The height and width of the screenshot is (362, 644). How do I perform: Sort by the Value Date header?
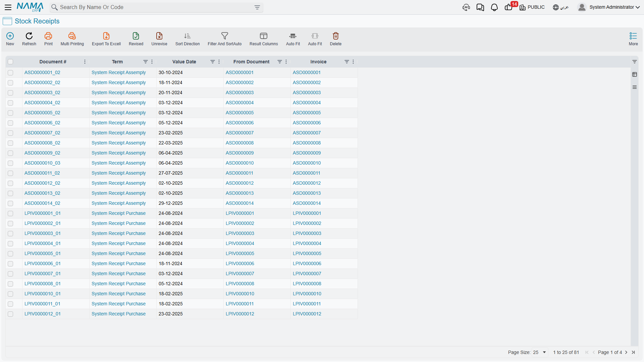point(184,62)
